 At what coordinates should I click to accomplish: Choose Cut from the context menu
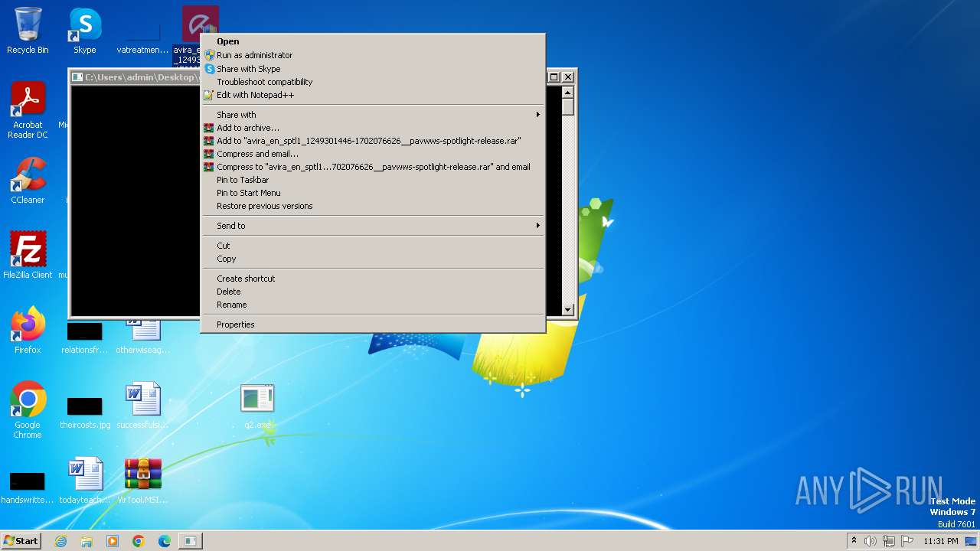(x=373, y=246)
